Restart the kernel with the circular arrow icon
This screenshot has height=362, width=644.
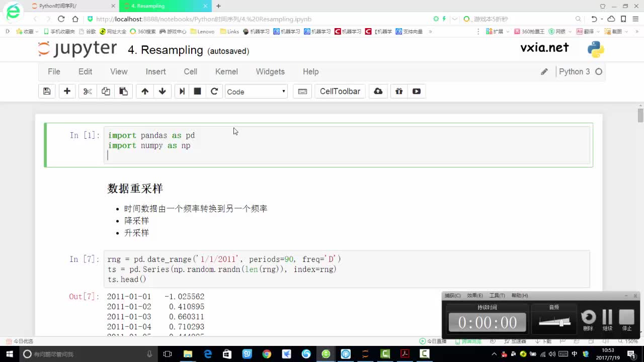(x=214, y=92)
